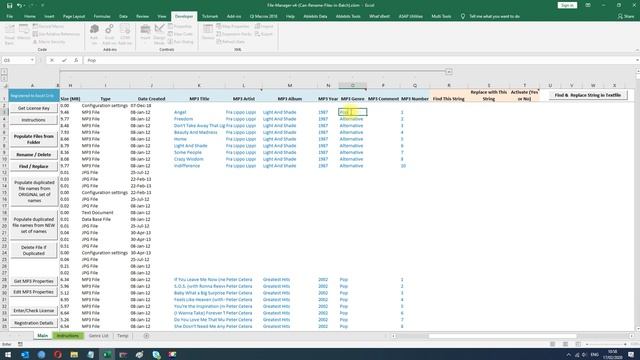The width and height of the screenshot is (640, 360).
Task: Click Populate Files from Folder button
Action: point(33,139)
